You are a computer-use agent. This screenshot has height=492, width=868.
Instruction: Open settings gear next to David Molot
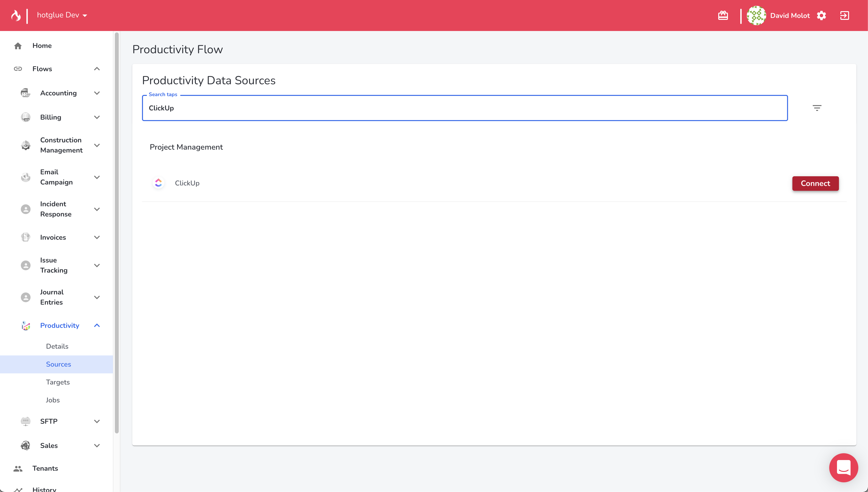tap(821, 15)
